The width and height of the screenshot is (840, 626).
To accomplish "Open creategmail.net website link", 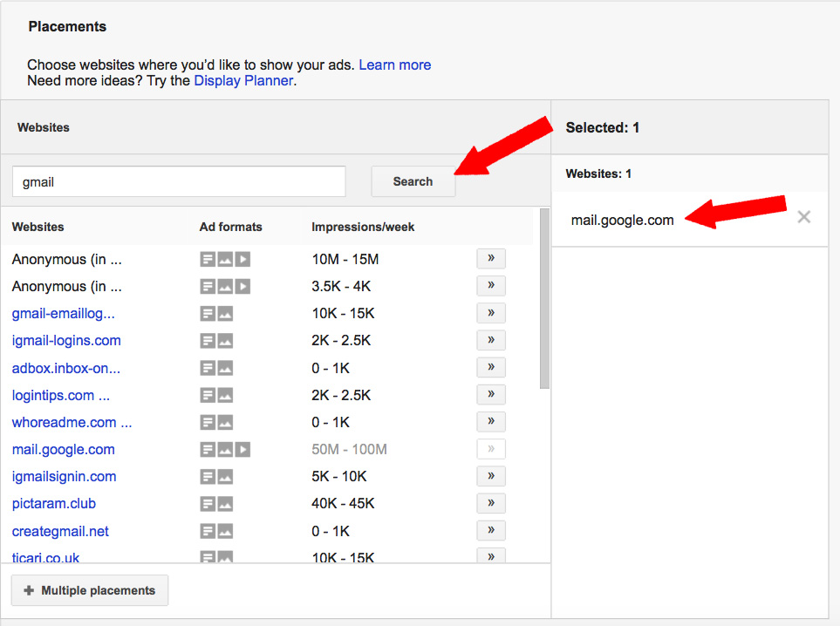I will point(60,531).
